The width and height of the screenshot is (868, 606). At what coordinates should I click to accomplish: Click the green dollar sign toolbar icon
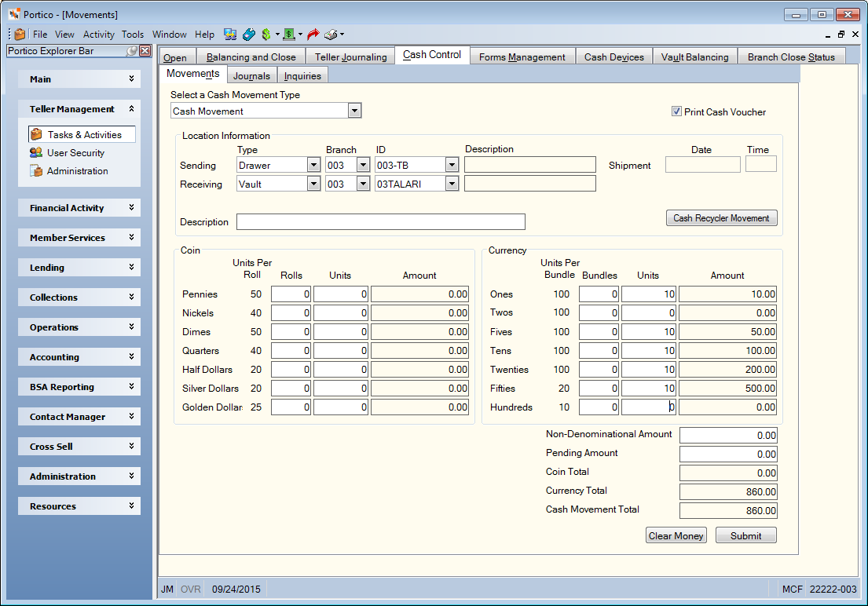point(266,35)
